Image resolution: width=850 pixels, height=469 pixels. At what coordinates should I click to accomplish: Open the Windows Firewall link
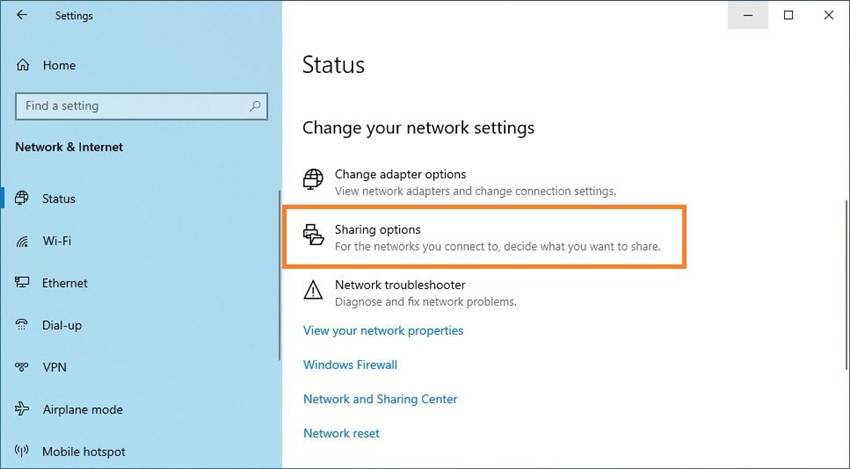click(350, 365)
